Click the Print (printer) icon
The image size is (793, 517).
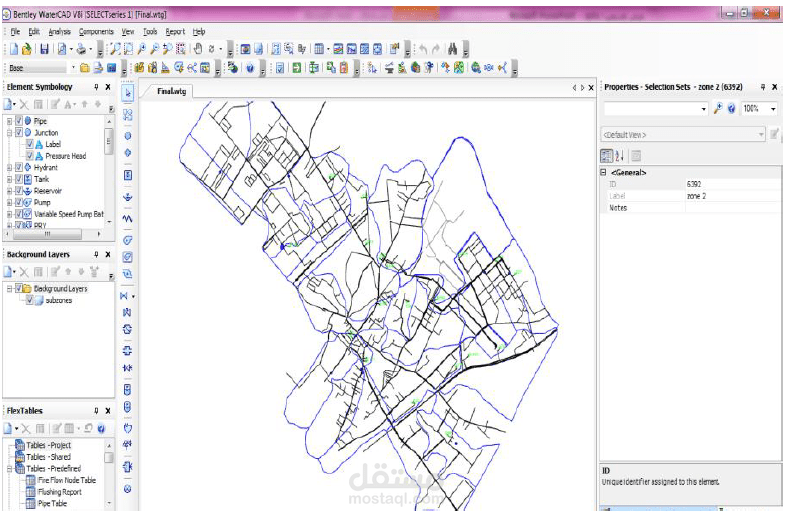tap(81, 49)
